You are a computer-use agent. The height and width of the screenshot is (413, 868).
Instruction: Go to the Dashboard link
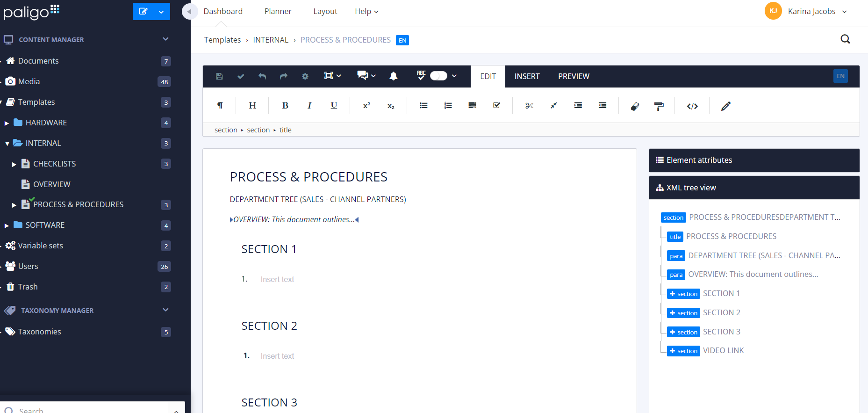pyautogui.click(x=223, y=11)
